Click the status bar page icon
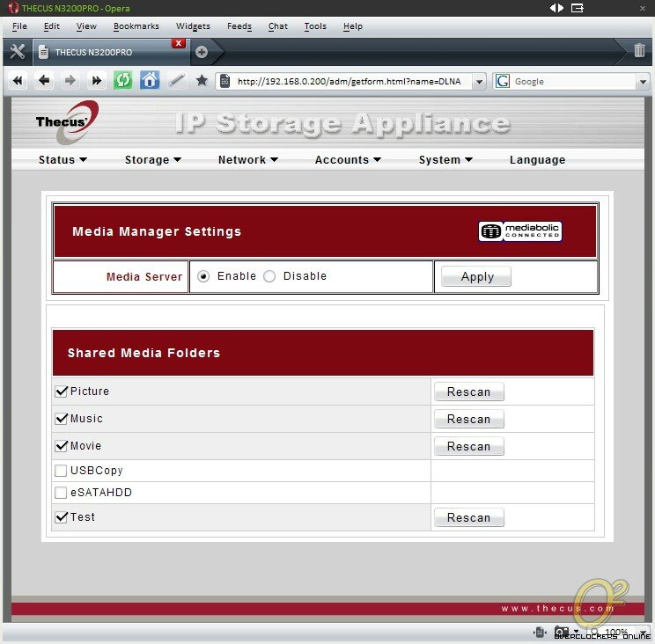 point(540,632)
